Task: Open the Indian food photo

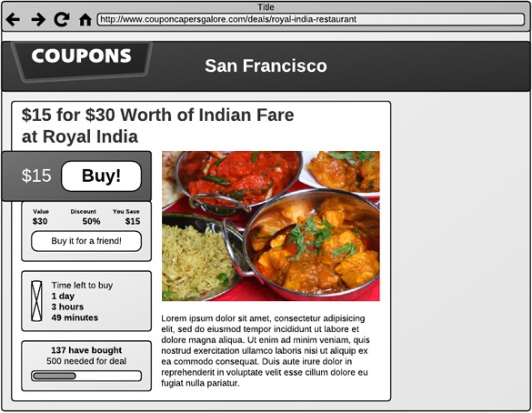Action: 271,226
